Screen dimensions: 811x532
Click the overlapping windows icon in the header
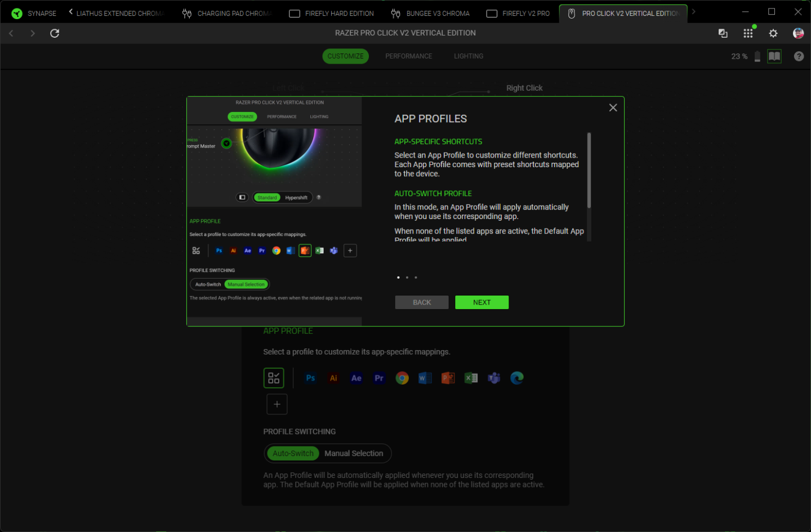pos(723,33)
